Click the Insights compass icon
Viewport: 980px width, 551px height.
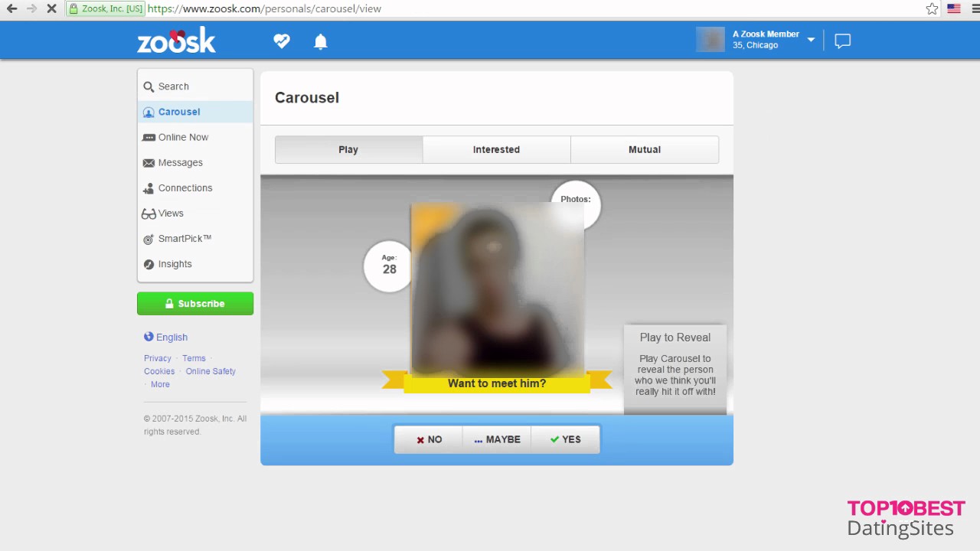click(x=149, y=264)
